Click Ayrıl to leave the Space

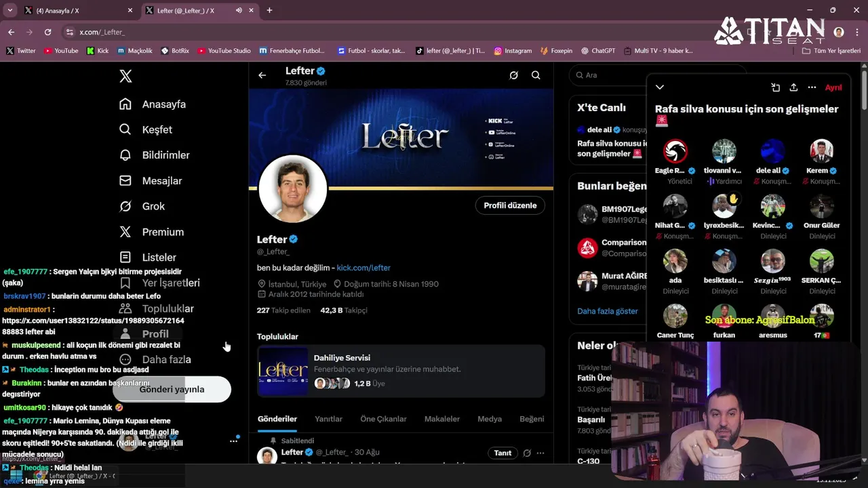tap(833, 87)
